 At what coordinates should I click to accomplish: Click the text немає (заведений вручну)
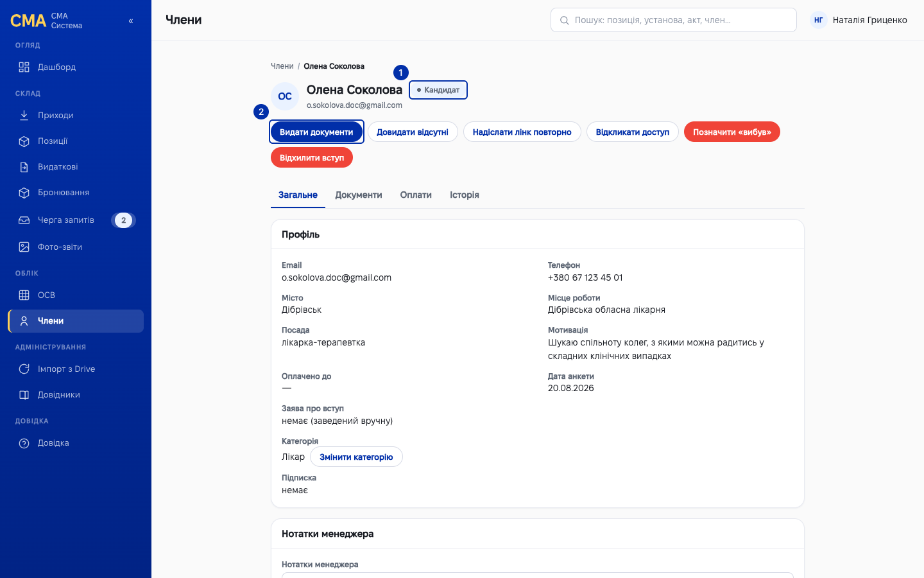[x=338, y=421]
